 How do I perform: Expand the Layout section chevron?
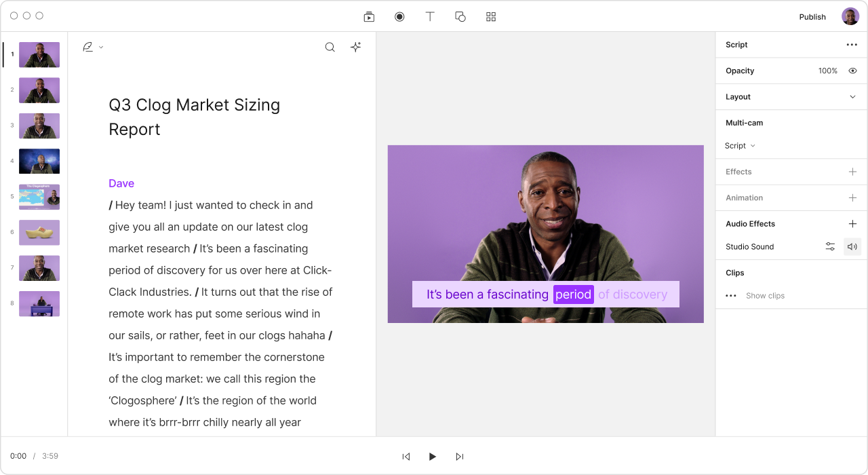click(852, 97)
